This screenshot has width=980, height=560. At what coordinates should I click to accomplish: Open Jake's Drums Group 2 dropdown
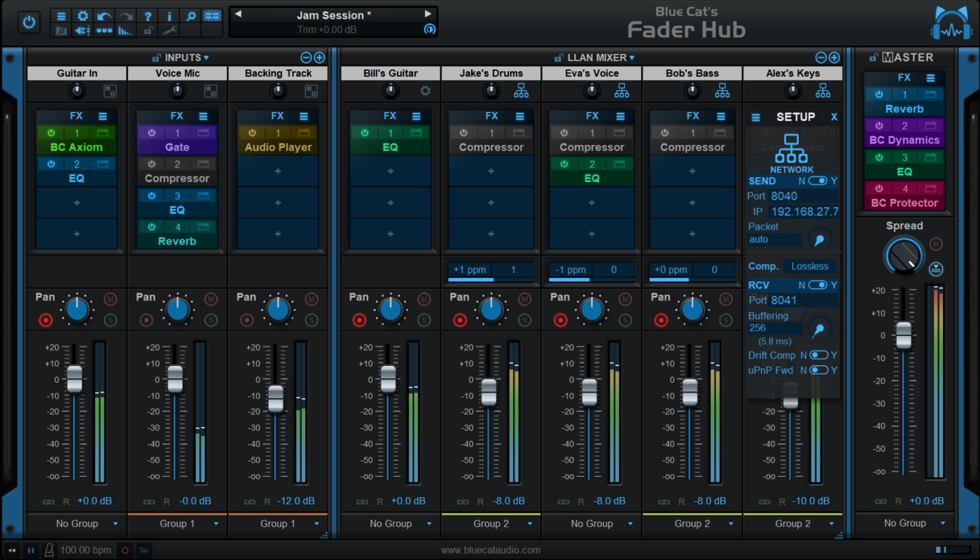pos(491,524)
